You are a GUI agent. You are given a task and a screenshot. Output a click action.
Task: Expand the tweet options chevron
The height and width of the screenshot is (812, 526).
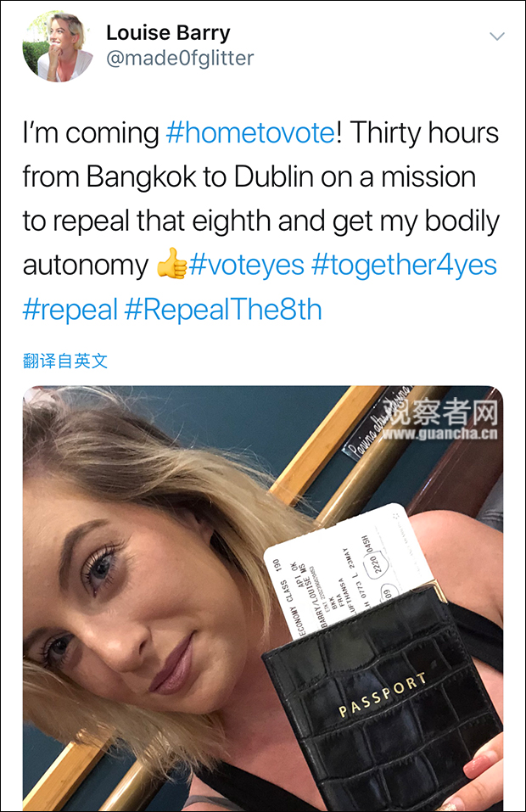(497, 36)
